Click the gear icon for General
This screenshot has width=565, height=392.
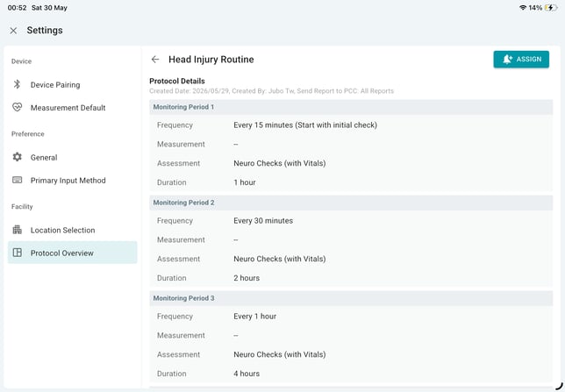point(17,157)
